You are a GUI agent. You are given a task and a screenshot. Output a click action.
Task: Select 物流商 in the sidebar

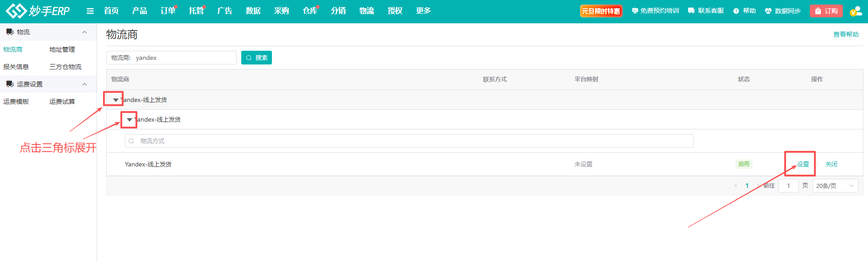coord(13,49)
